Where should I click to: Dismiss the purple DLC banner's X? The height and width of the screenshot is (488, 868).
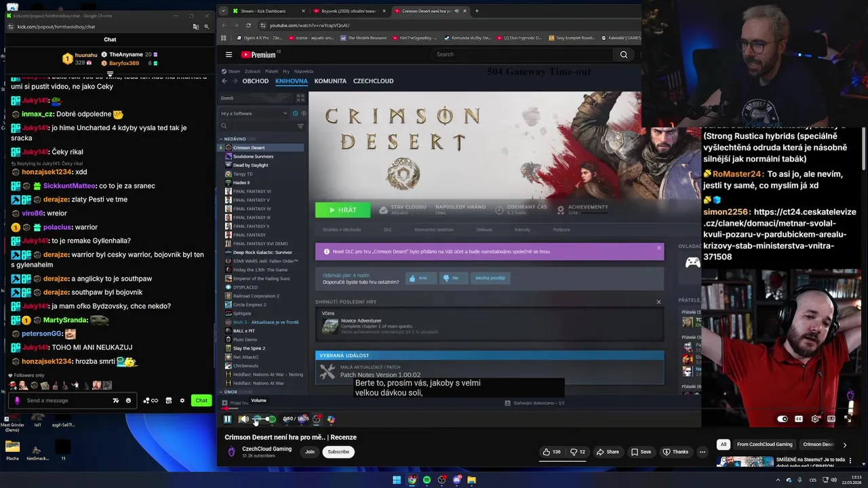658,248
